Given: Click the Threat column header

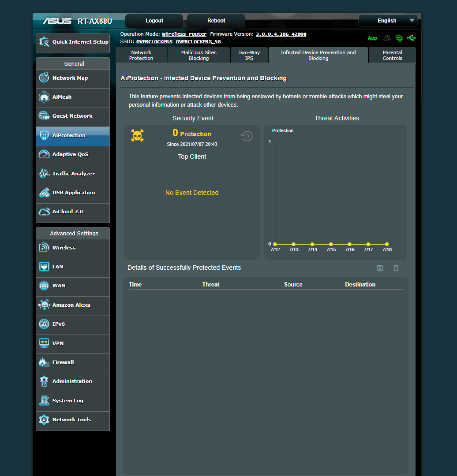Looking at the screenshot, I should [x=210, y=284].
